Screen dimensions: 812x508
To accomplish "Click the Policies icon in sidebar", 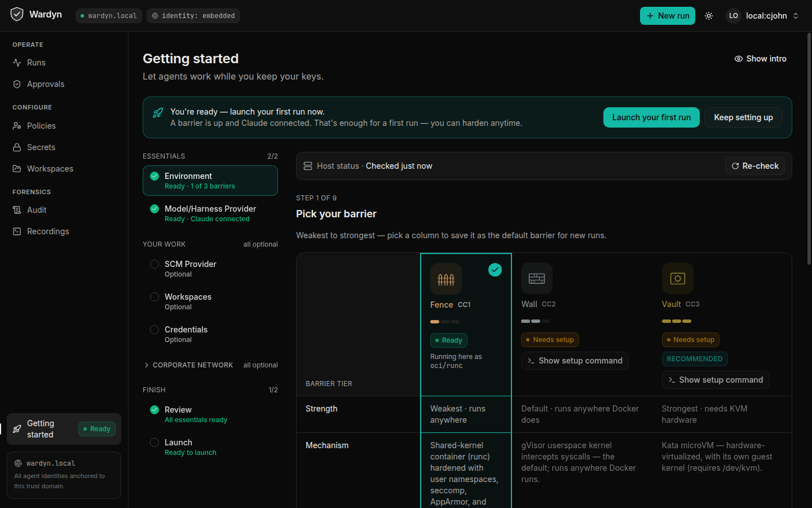I will coord(17,126).
